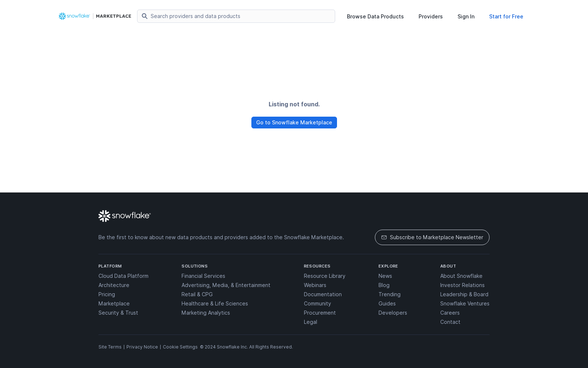Open Snowflake Ventures link
Image resolution: width=588 pixels, height=368 pixels.
click(465, 304)
